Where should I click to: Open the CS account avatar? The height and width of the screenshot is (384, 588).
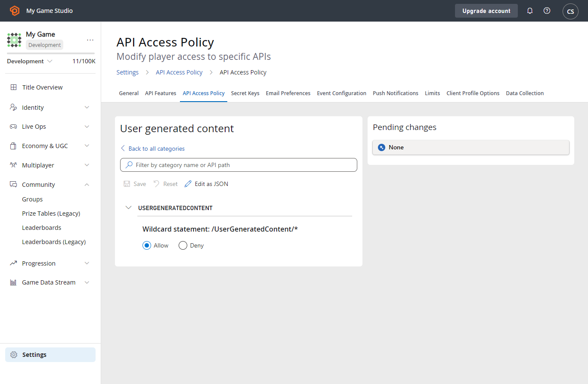point(570,11)
